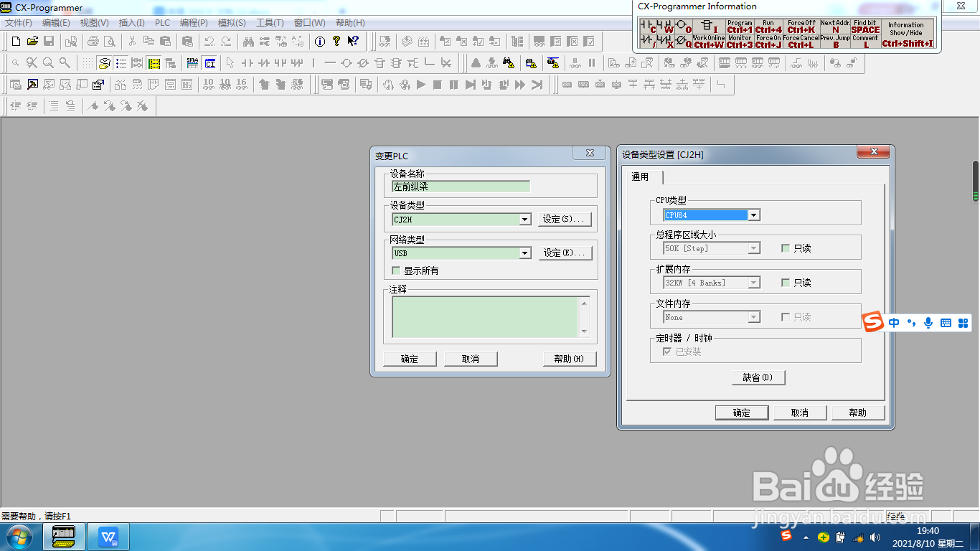Select the new closed coil tool

tap(363, 63)
